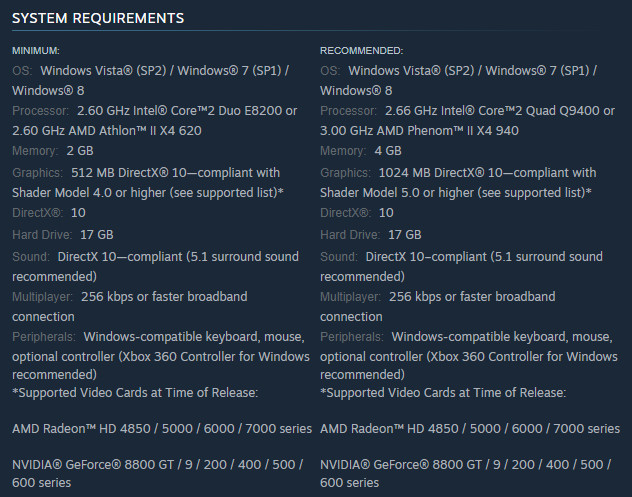This screenshot has height=497, width=632.
Task: Select the text 512 MB DirectX 10—compliant with
Action: coord(175,173)
